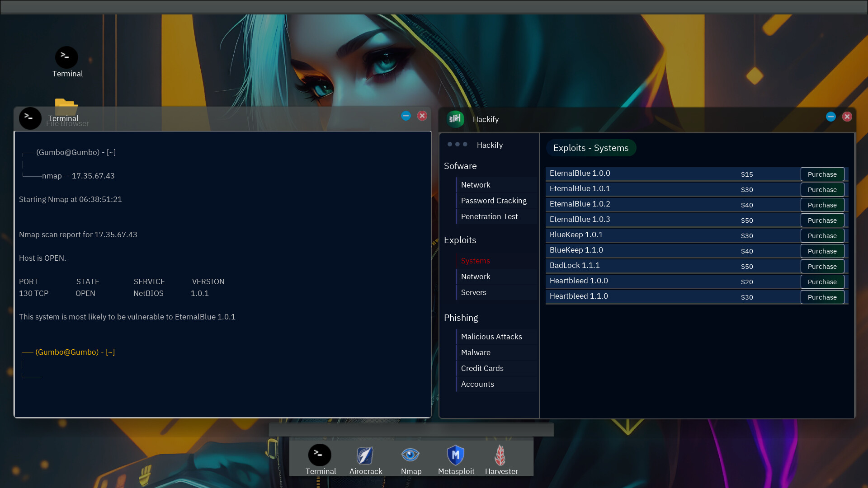The height and width of the screenshot is (488, 868).
Task: Click the Terminal taskbar icon
Action: pos(320,455)
